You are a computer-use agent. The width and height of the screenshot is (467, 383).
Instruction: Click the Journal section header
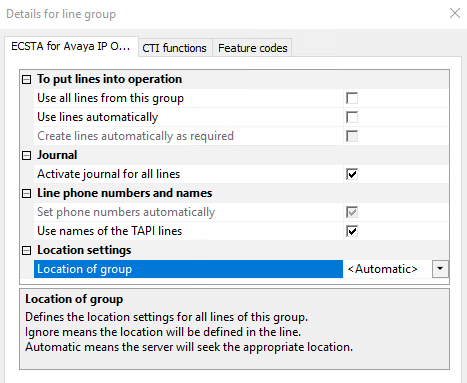click(x=57, y=155)
